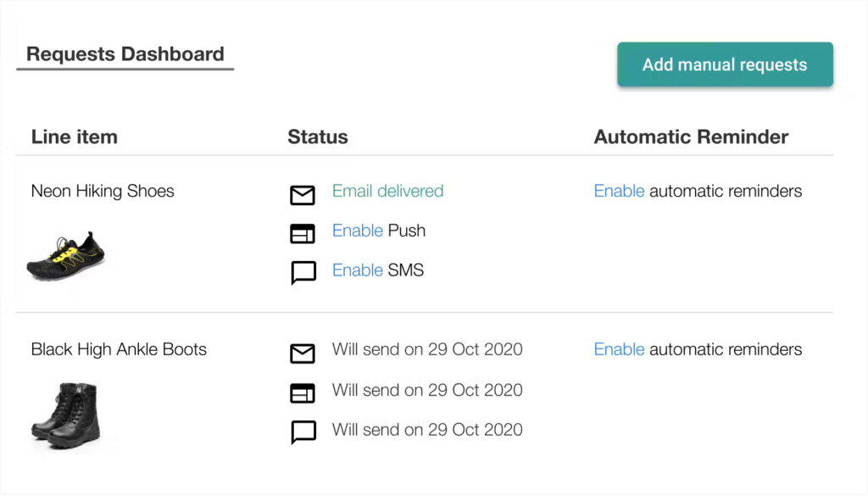Click the SMS chat icon for Black High Ankle Boots

coord(303,432)
